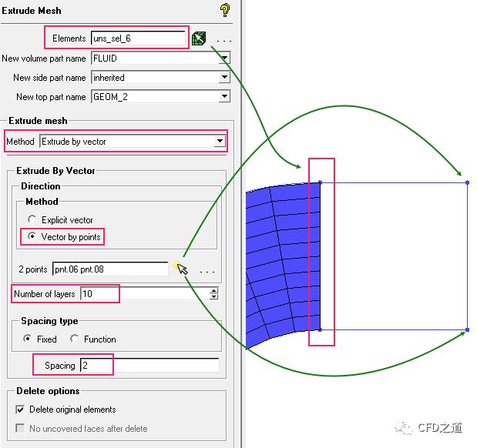
Task: Click the select points cursor icon
Action: coord(182,268)
